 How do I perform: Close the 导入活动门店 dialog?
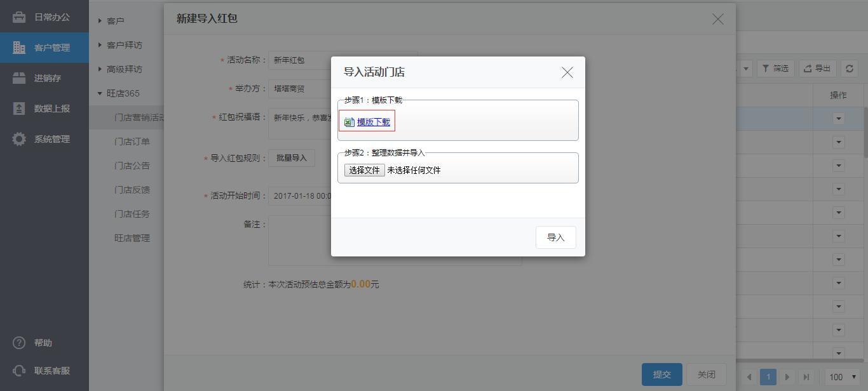[x=567, y=72]
